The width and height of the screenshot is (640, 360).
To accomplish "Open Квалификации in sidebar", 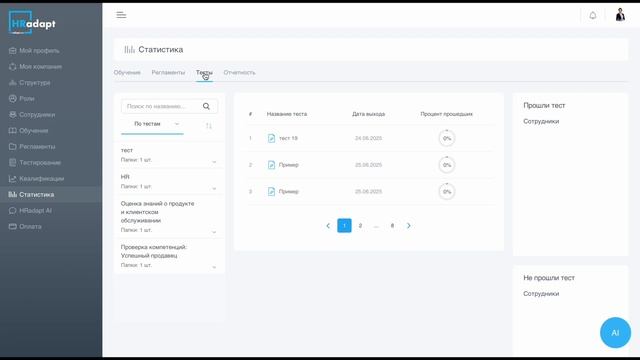I will 36,178.
